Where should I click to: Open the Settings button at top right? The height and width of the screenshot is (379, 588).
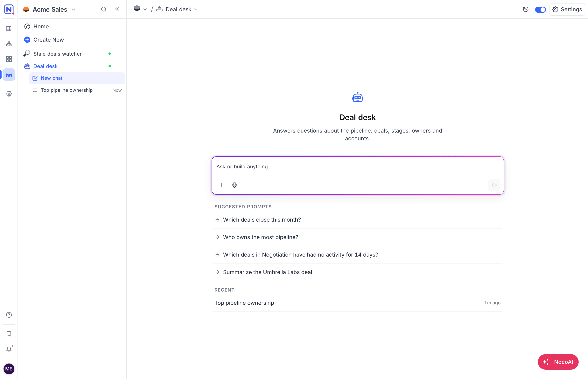click(567, 9)
